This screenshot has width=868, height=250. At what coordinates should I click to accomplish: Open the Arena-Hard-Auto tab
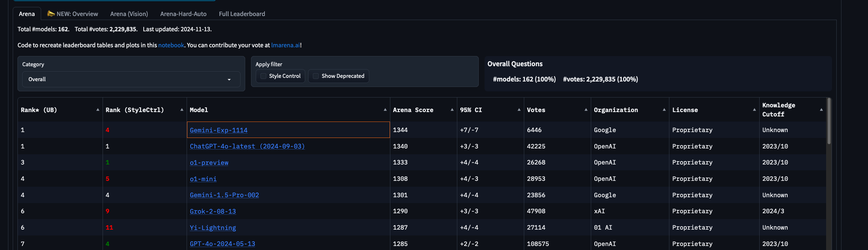pyautogui.click(x=183, y=14)
